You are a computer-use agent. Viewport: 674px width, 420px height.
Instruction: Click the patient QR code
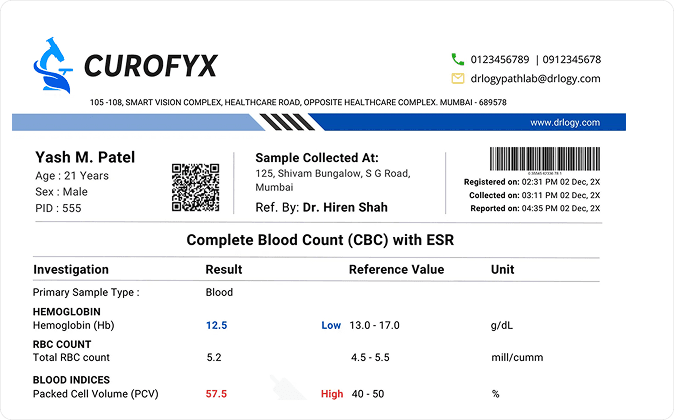click(195, 186)
